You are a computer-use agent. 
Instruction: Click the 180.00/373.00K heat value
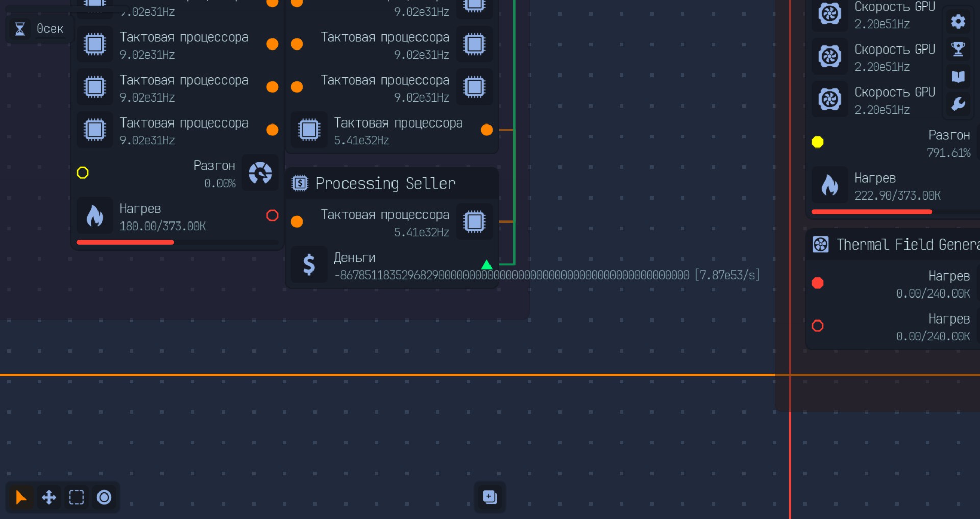pos(163,226)
